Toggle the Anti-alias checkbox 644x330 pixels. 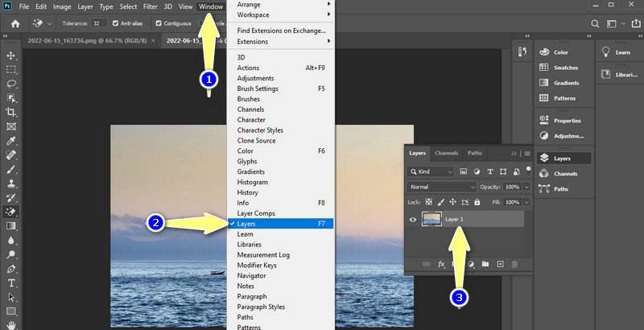point(117,23)
